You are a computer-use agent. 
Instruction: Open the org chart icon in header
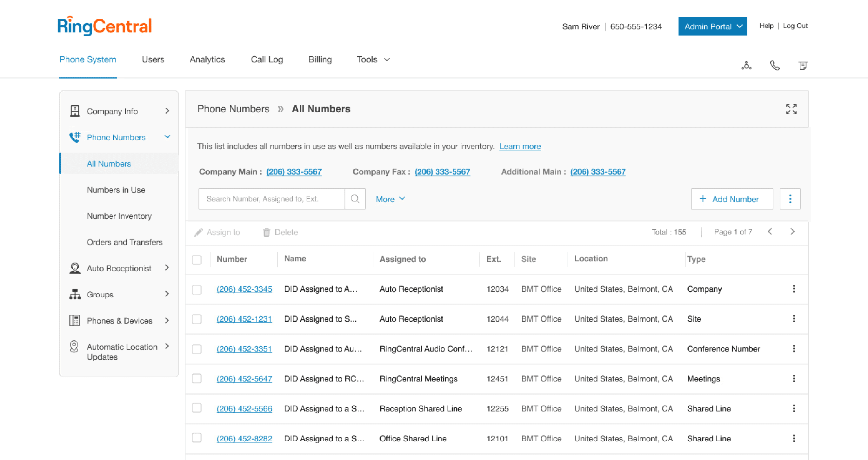point(746,65)
